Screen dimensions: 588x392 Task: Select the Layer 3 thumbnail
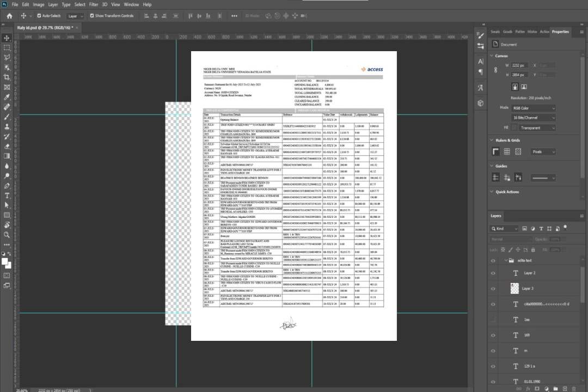pyautogui.click(x=514, y=289)
